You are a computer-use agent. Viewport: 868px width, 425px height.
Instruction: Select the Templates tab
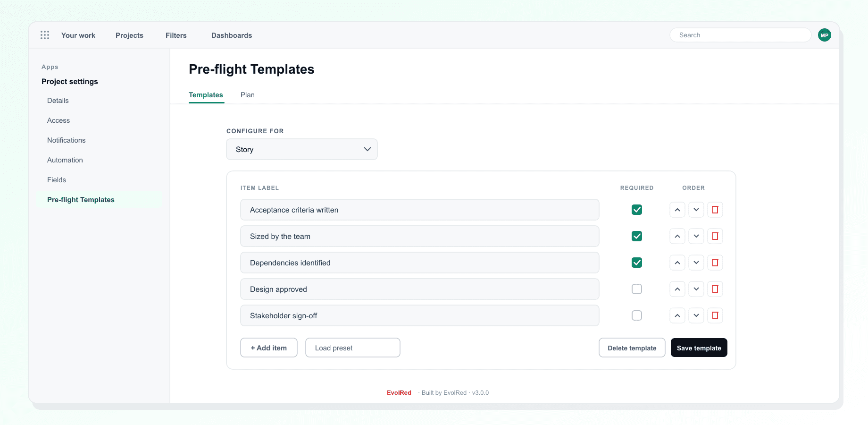206,95
